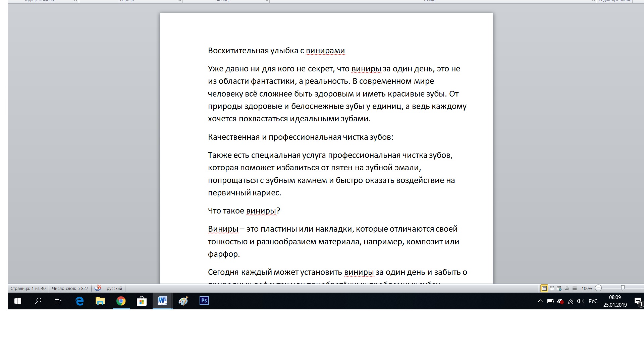
Task: Open Wi-Fi network tray icon
Action: tap(571, 301)
